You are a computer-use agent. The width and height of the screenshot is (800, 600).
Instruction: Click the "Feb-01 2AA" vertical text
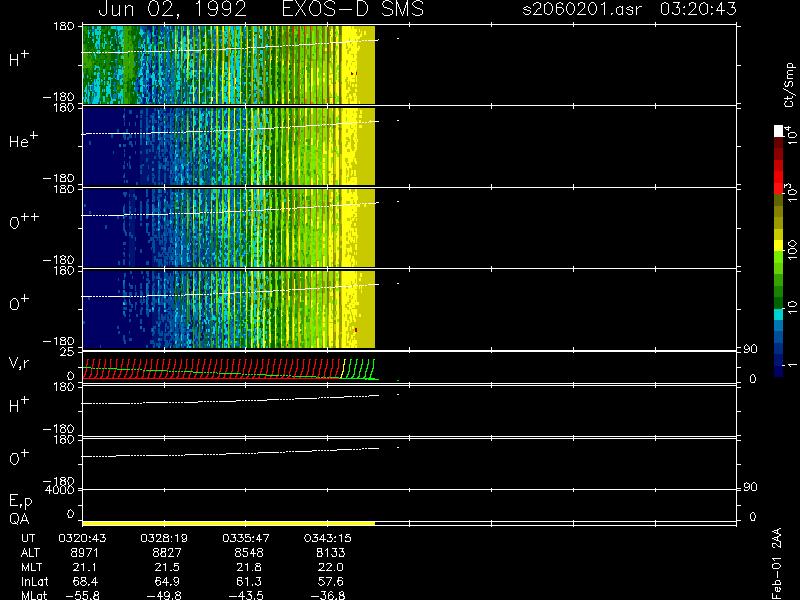(776, 563)
